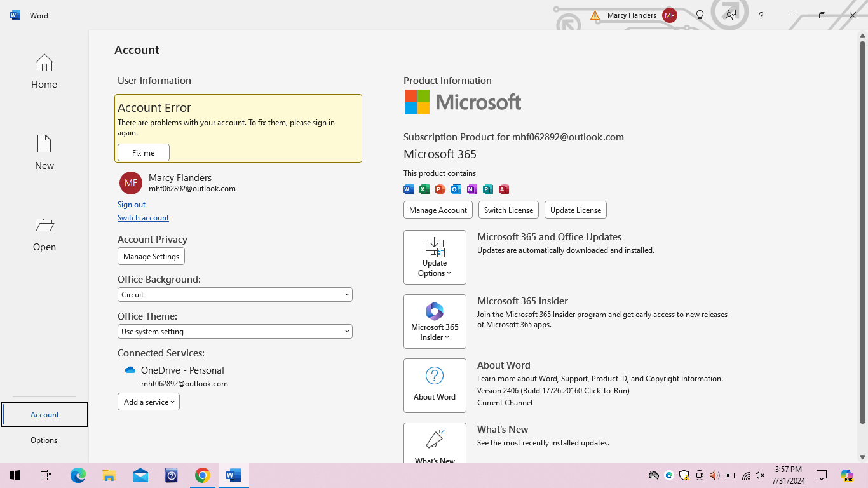The width and height of the screenshot is (868, 488).
Task: Click the PowerPoint icon under product contents
Action: click(x=440, y=189)
